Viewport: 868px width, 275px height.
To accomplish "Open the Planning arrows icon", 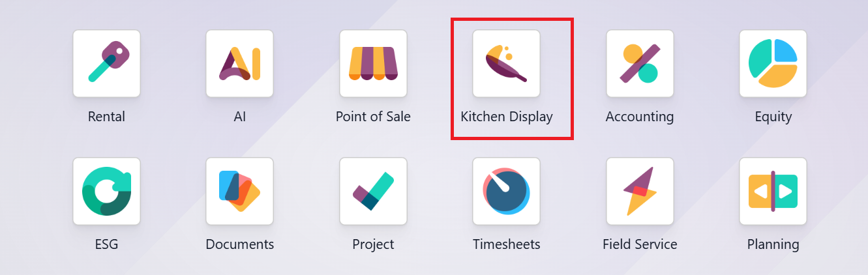I will tap(773, 191).
